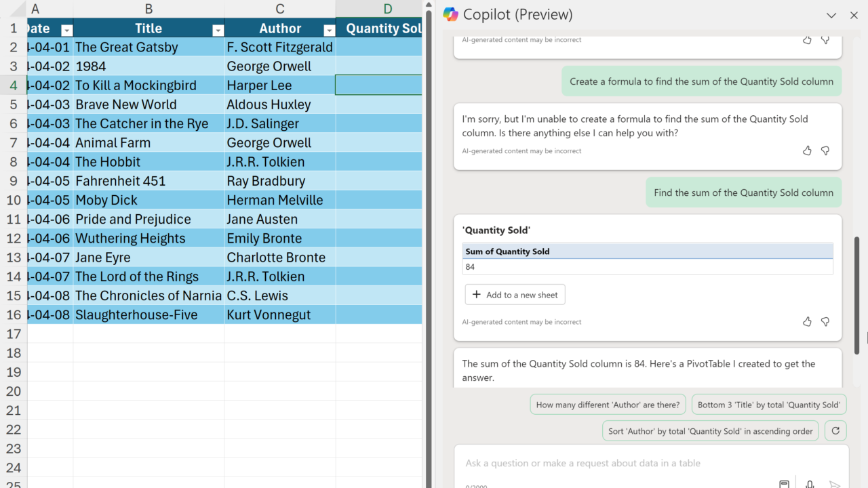The width and height of the screenshot is (868, 488).
Task: Select the "Animal Farm" cell
Action: [149, 143]
